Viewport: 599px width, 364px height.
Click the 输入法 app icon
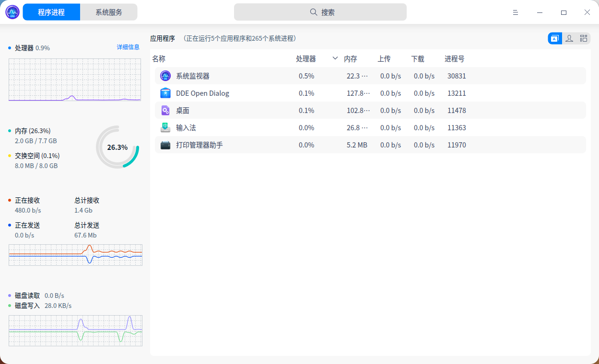165,127
